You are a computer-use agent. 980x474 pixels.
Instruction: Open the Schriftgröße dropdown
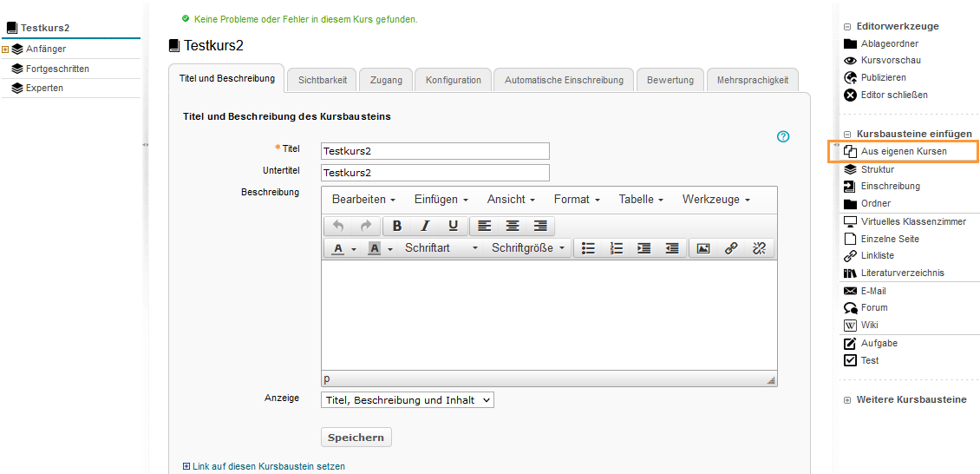528,248
